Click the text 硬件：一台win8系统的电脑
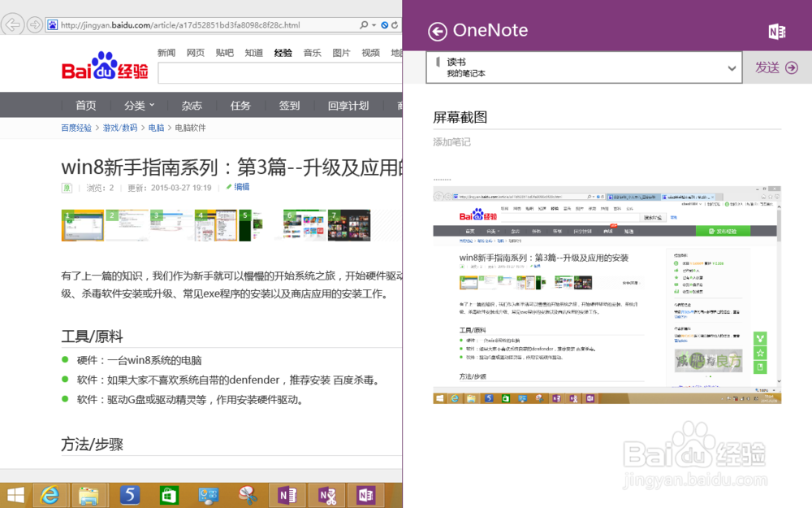The width and height of the screenshot is (812, 508). [x=139, y=360]
